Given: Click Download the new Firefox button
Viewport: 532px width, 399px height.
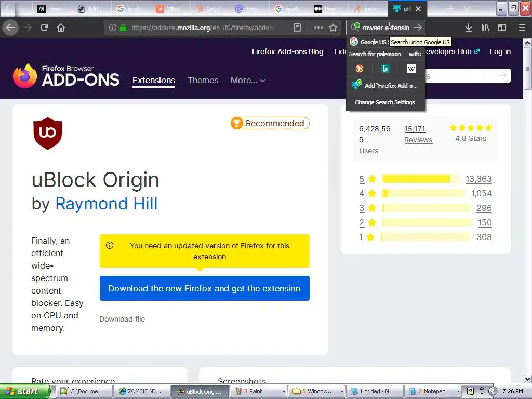Looking at the screenshot, I should click(205, 288).
